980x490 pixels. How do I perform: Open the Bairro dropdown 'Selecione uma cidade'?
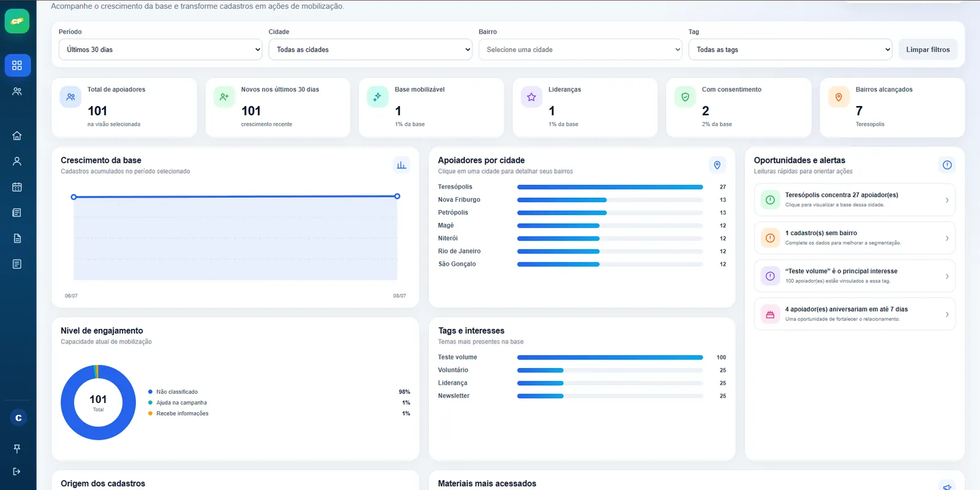tap(581, 50)
